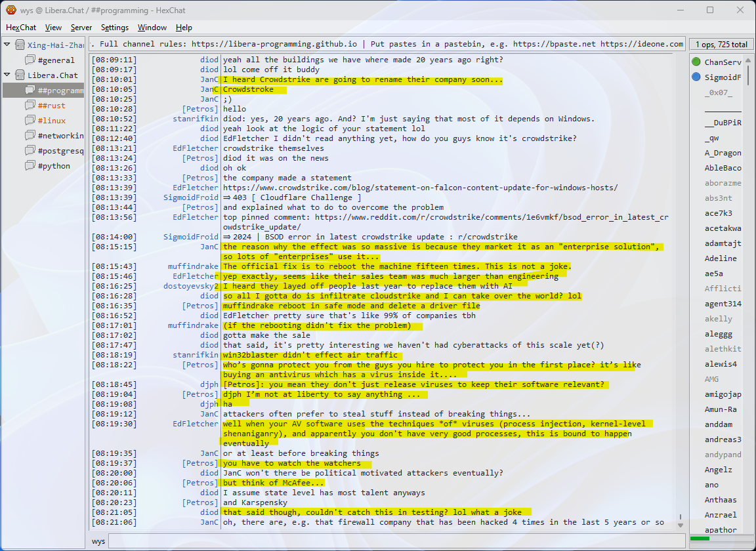Image resolution: width=756 pixels, height=551 pixels.
Task: Click the chat scrollbar down arrow
Action: (x=680, y=525)
